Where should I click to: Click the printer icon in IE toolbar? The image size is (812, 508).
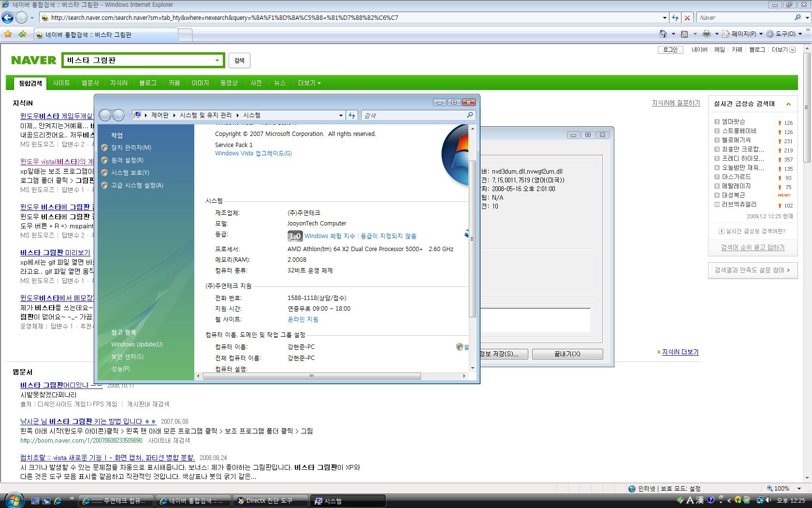click(707, 34)
